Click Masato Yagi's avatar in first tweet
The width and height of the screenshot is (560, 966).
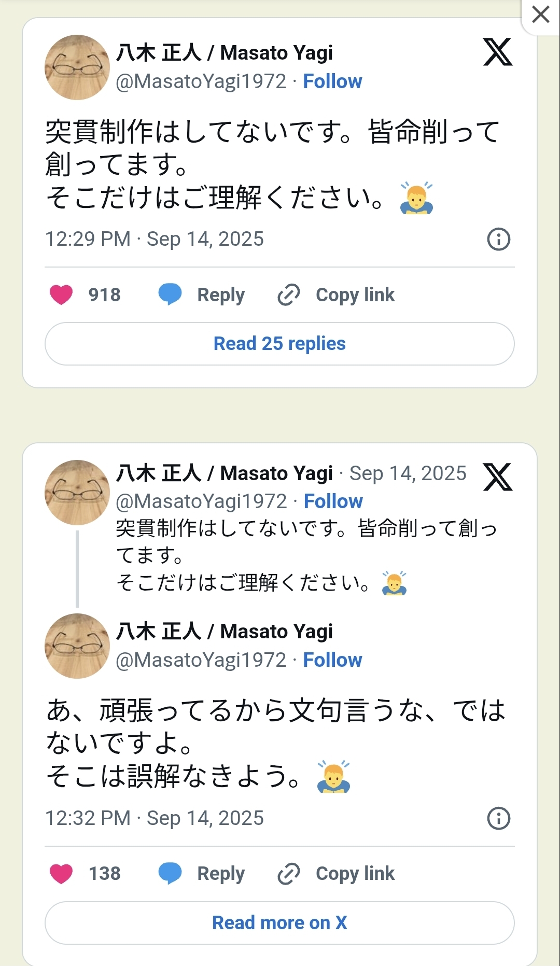point(77,67)
